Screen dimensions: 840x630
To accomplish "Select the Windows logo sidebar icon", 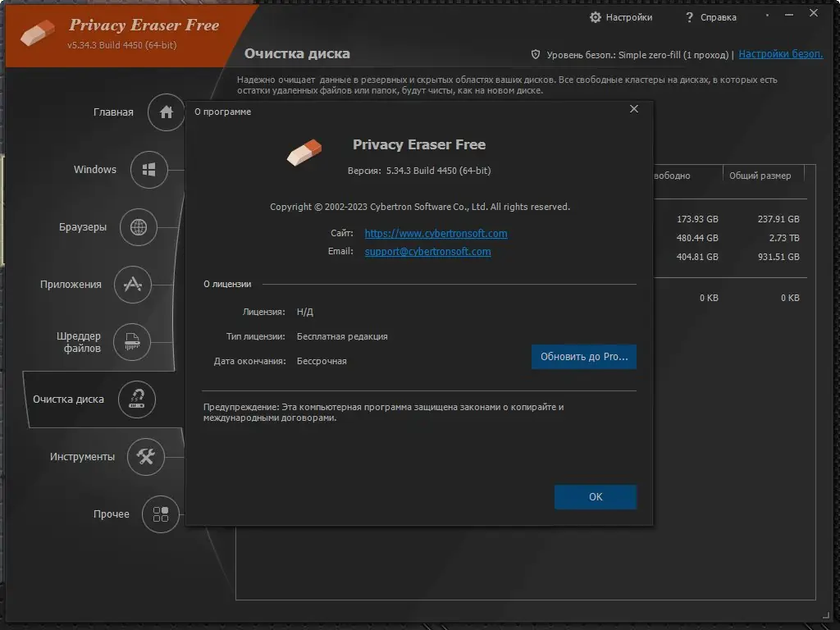I will pyautogui.click(x=149, y=170).
